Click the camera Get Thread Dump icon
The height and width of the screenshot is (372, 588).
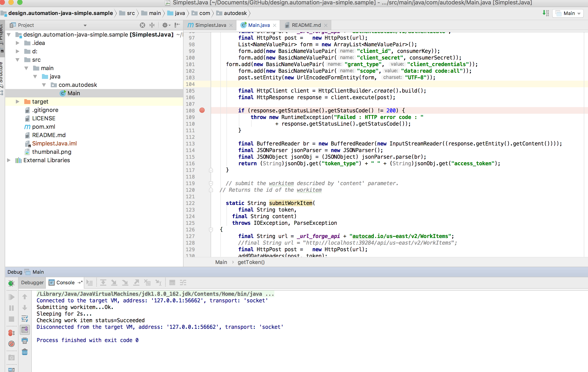[x=11, y=358]
